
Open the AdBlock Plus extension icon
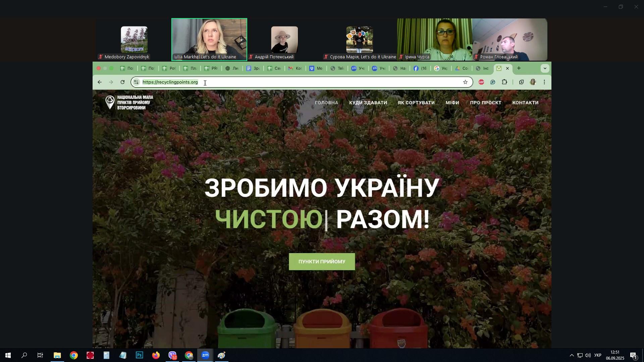[x=481, y=82]
